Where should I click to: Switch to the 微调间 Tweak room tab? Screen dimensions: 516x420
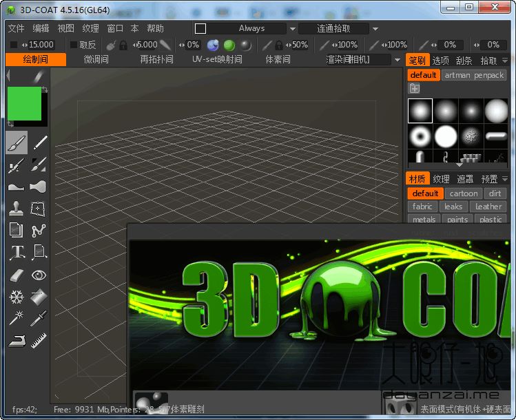click(x=96, y=59)
